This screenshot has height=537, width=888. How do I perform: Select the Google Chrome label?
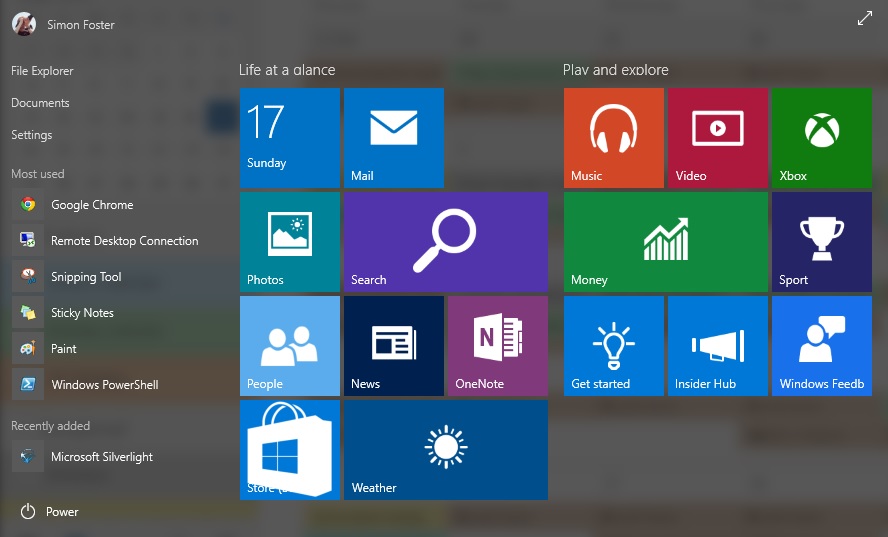[92, 204]
